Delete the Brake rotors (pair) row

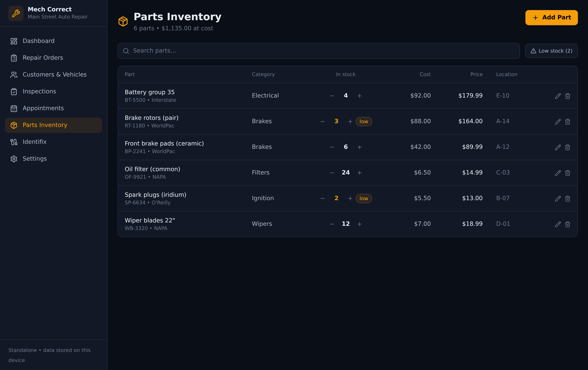point(567,122)
